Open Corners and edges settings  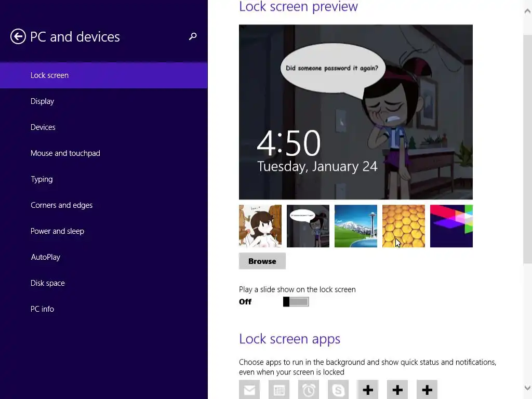(x=103, y=205)
